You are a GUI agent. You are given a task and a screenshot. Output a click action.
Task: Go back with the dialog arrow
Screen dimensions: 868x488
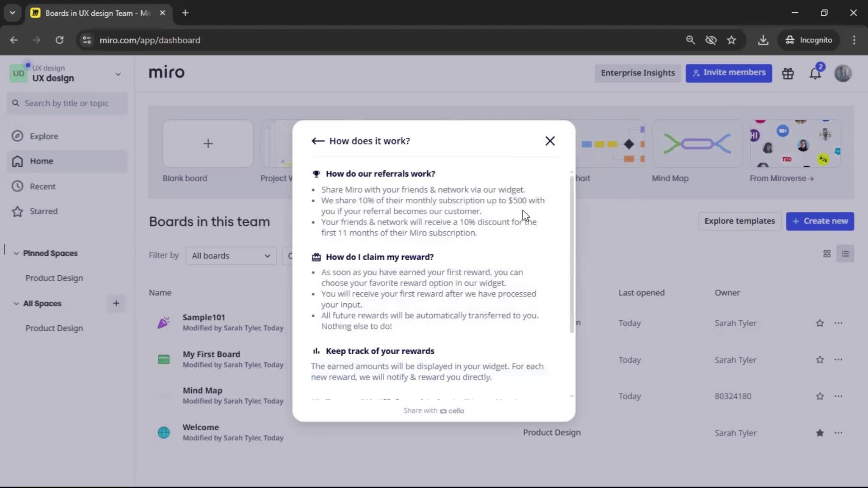pos(318,141)
